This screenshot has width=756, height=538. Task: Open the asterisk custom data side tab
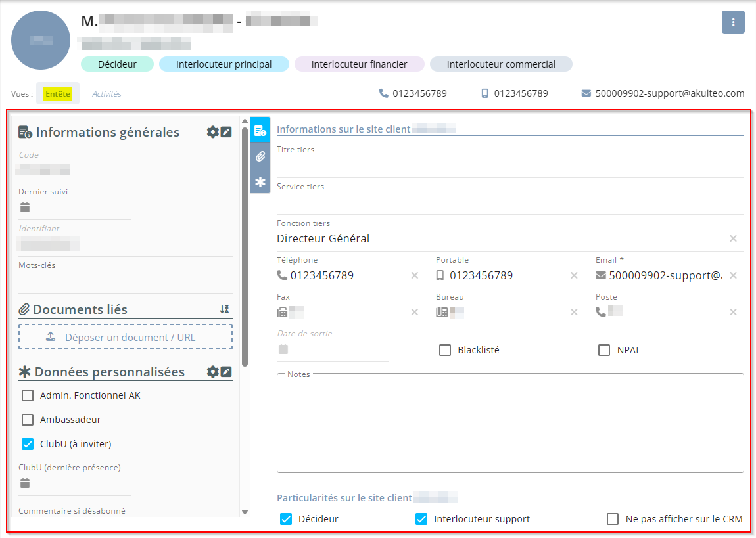[x=260, y=182]
